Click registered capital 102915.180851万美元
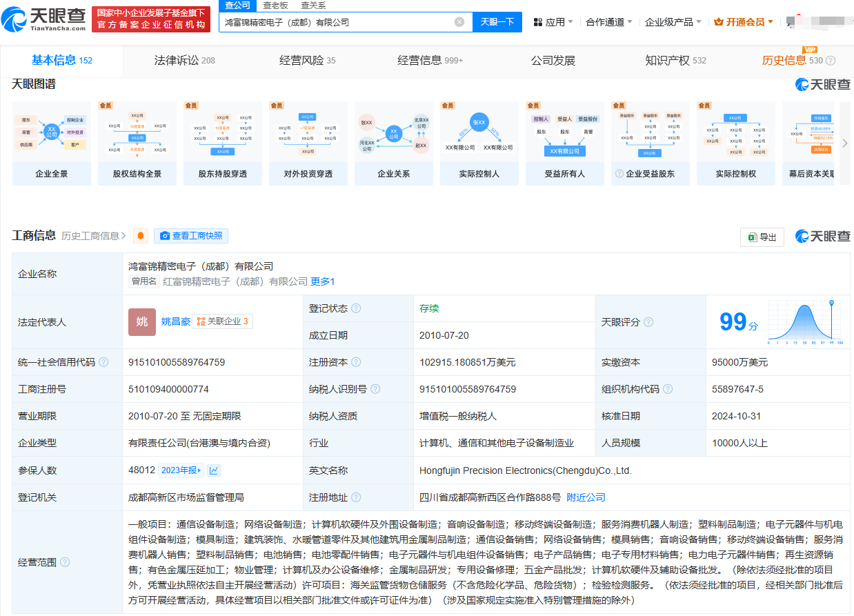Screen dimensions: 854x616 [467, 362]
